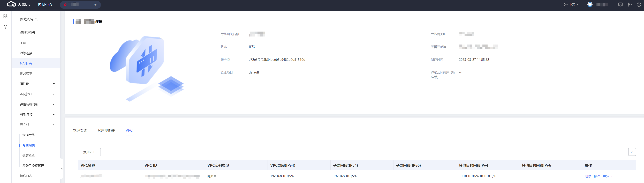Click the 10.10.10.0/24,10.10.0.0/16 cell
Viewport: 644px width, 183px height.
pos(478,176)
